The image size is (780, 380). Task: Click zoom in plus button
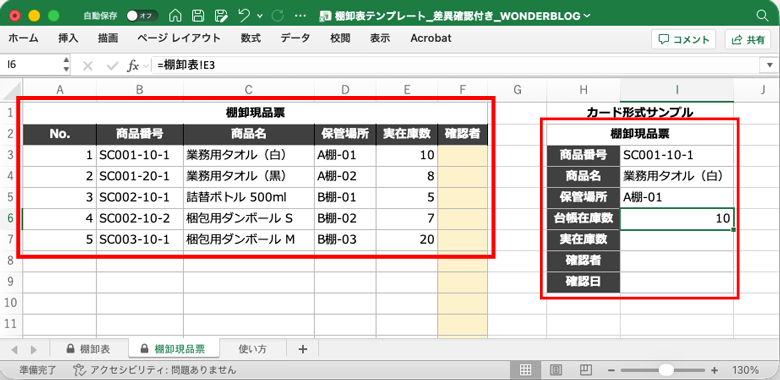[x=715, y=371]
